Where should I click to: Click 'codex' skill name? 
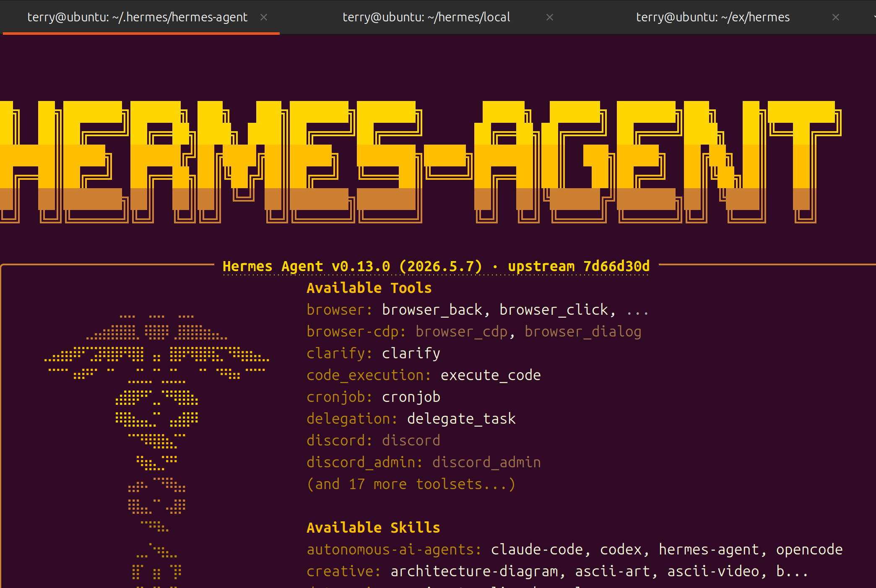click(x=621, y=549)
